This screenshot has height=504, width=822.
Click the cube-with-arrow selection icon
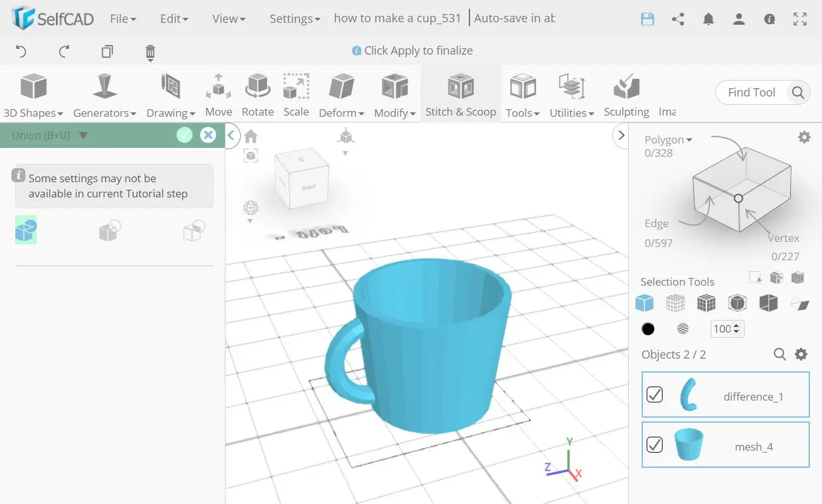pyautogui.click(x=776, y=277)
